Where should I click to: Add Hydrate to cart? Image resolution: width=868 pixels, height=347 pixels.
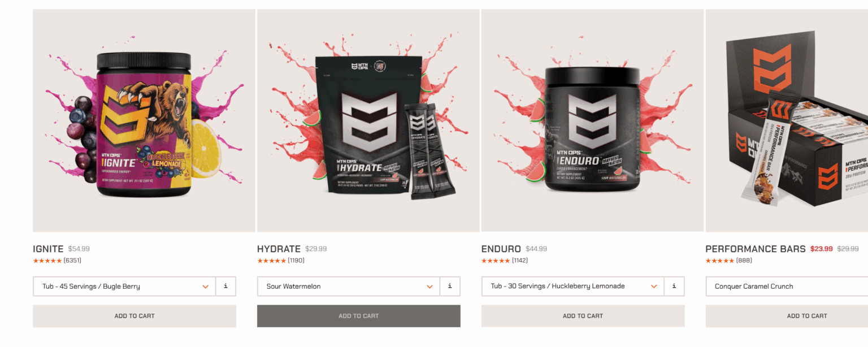pos(359,316)
